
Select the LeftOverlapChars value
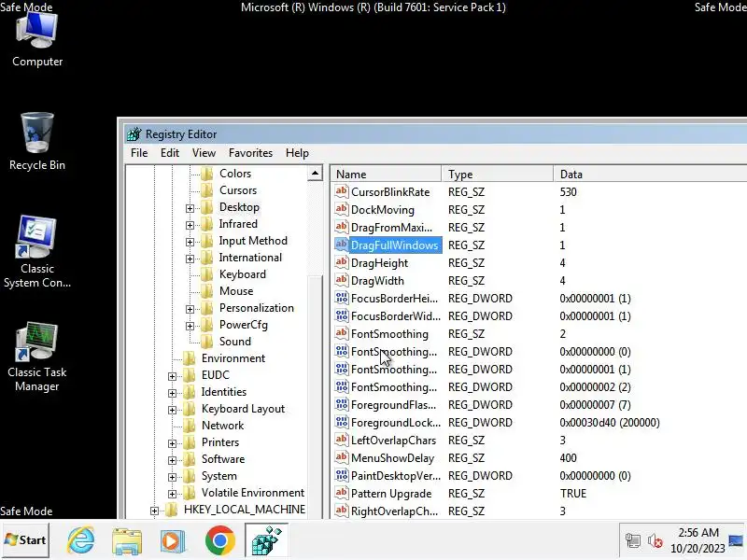(393, 440)
